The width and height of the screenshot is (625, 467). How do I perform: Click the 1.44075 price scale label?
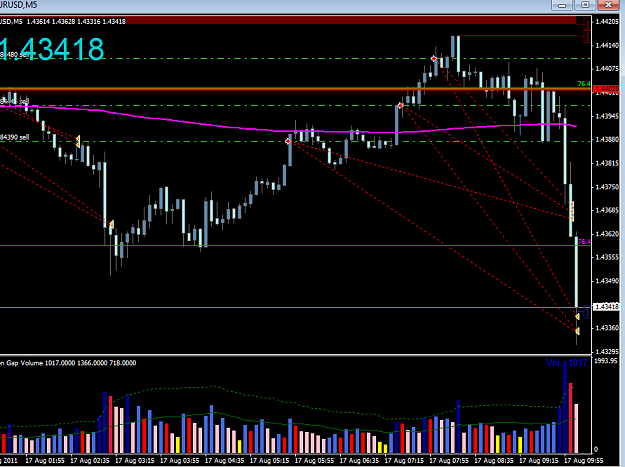(x=607, y=69)
